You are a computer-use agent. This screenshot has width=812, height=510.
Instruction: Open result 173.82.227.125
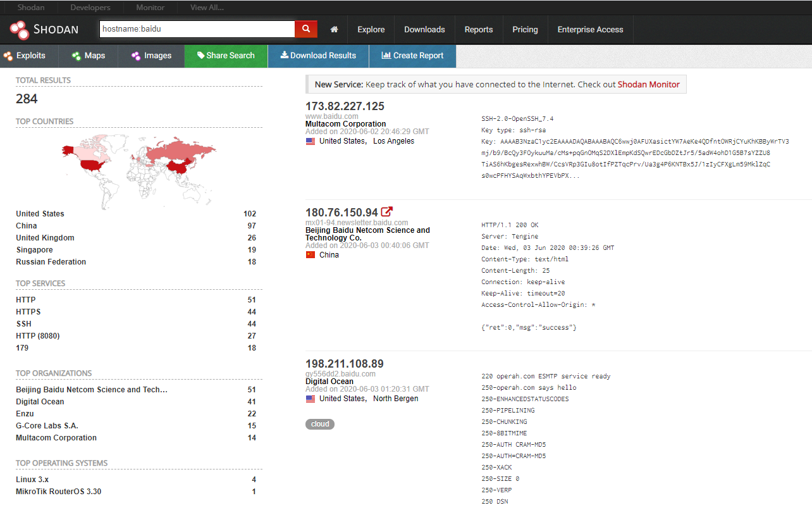pos(345,106)
